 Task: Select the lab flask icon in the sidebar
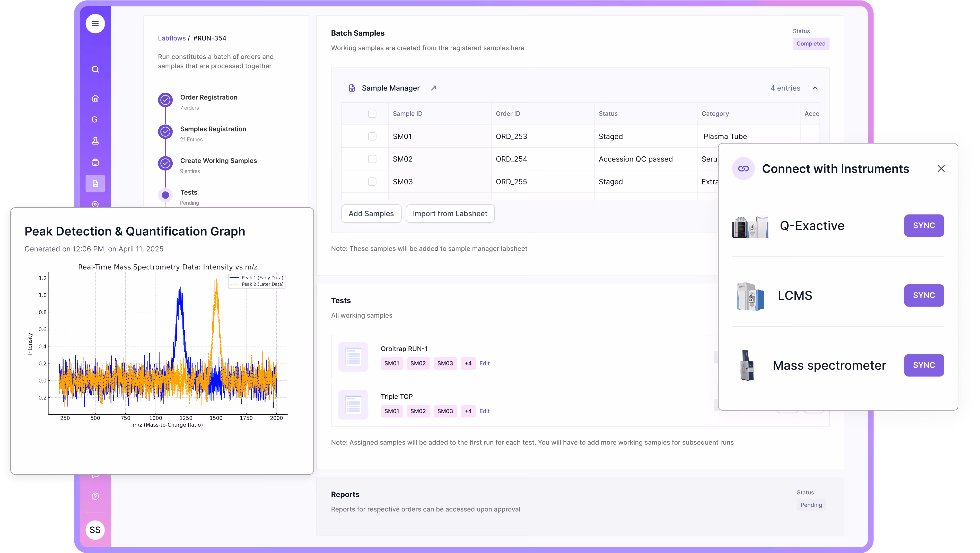tap(95, 141)
